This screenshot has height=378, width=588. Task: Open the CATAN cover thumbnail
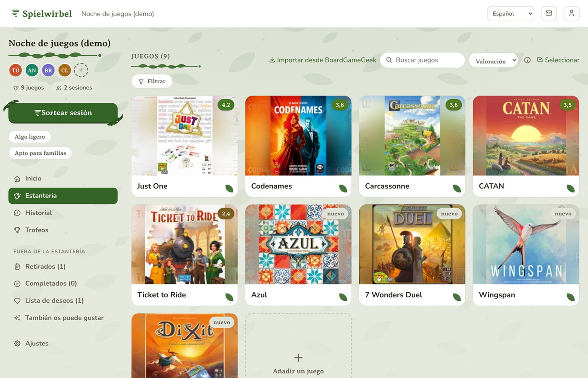pyautogui.click(x=526, y=136)
